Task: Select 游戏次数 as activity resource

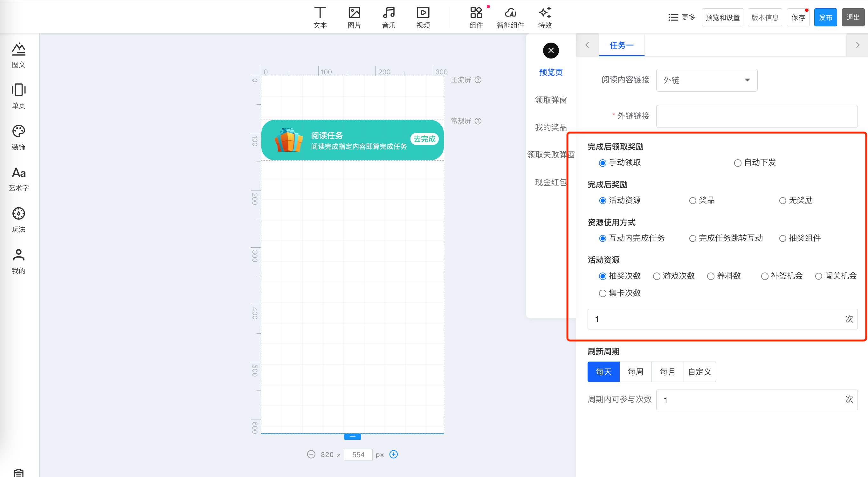Action: tap(657, 276)
